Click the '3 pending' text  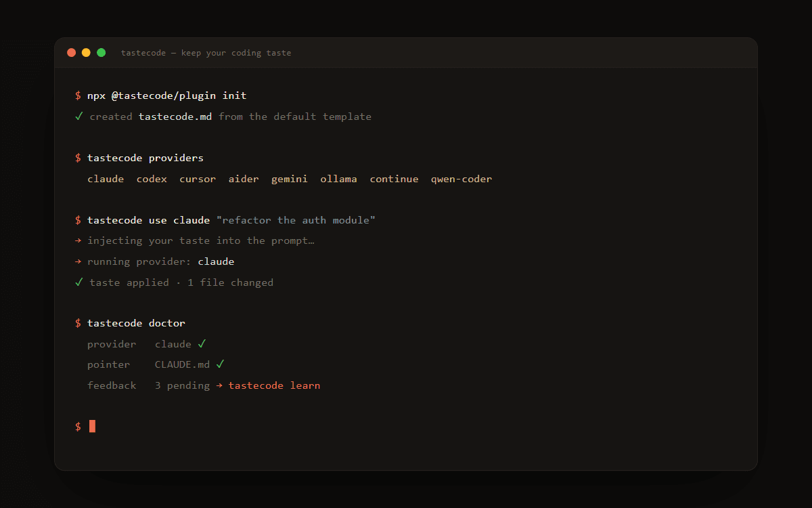[x=182, y=385]
